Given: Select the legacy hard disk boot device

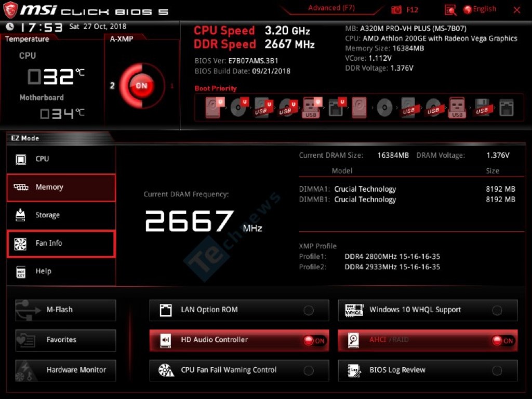Looking at the screenshot, I should click(x=360, y=108).
